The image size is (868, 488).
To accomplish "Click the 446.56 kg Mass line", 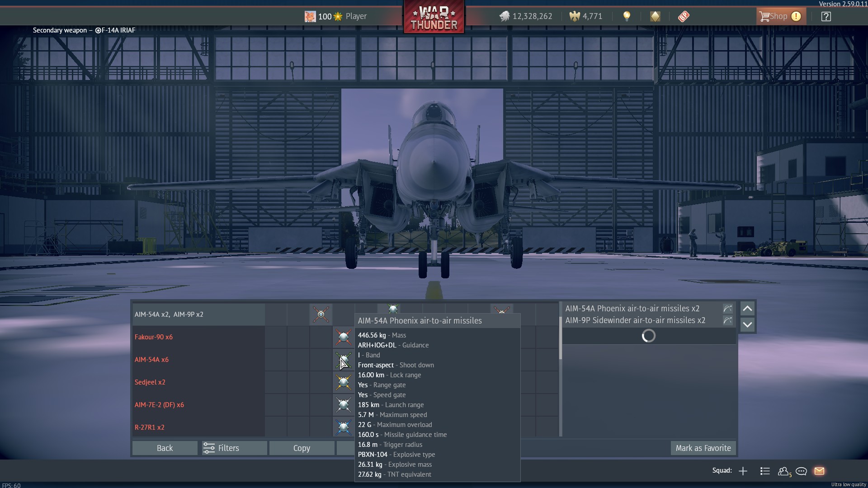I will click(382, 335).
